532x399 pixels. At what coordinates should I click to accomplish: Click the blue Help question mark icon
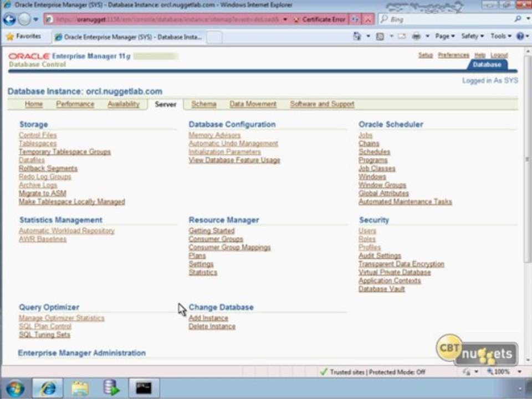[520, 36]
